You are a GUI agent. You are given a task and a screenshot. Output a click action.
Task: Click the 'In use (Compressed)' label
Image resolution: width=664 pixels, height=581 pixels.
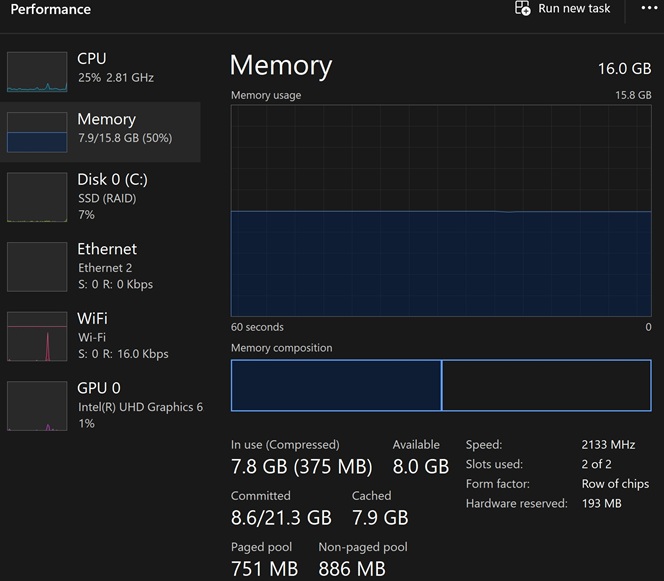tap(285, 445)
